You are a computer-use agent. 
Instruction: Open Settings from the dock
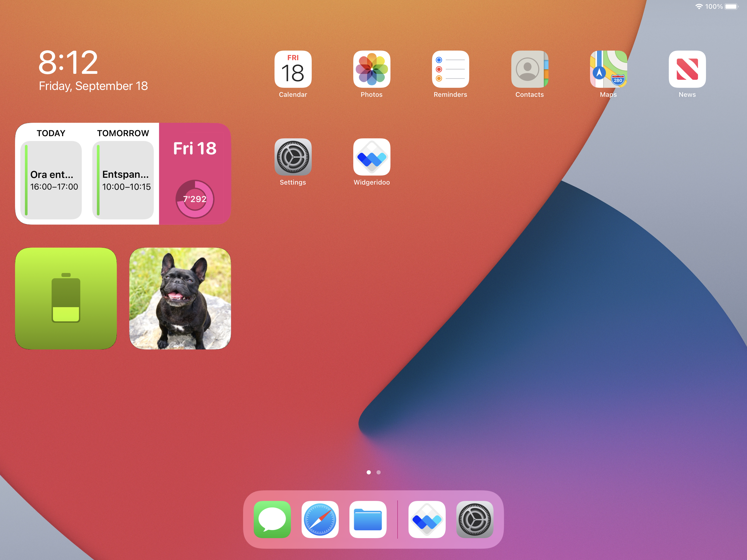click(474, 519)
